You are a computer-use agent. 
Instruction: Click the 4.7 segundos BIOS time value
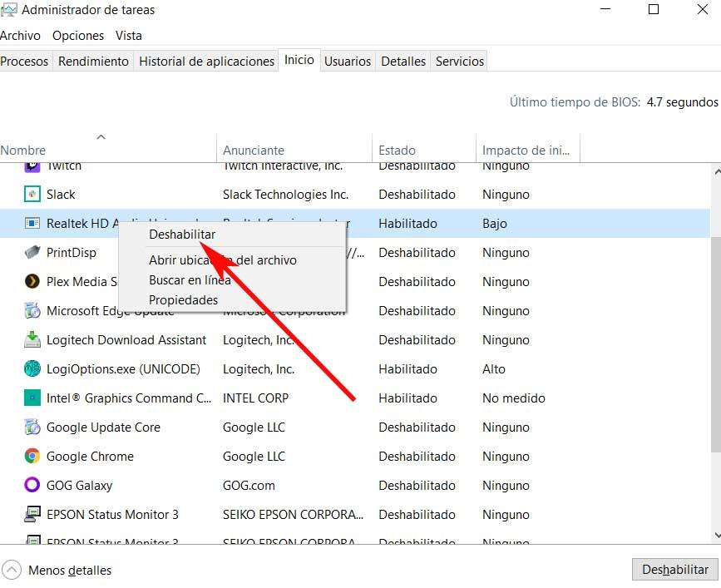tap(683, 102)
